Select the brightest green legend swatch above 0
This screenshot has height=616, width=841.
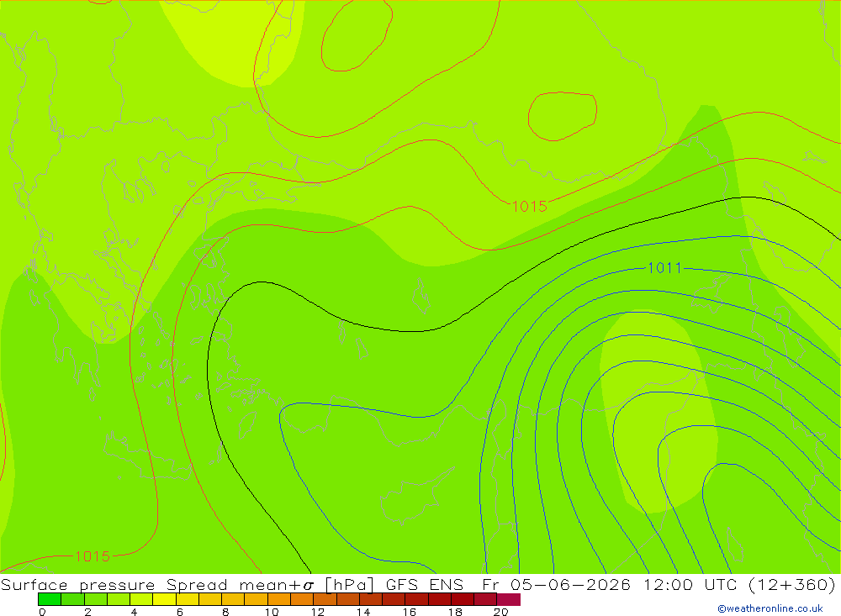[50, 599]
